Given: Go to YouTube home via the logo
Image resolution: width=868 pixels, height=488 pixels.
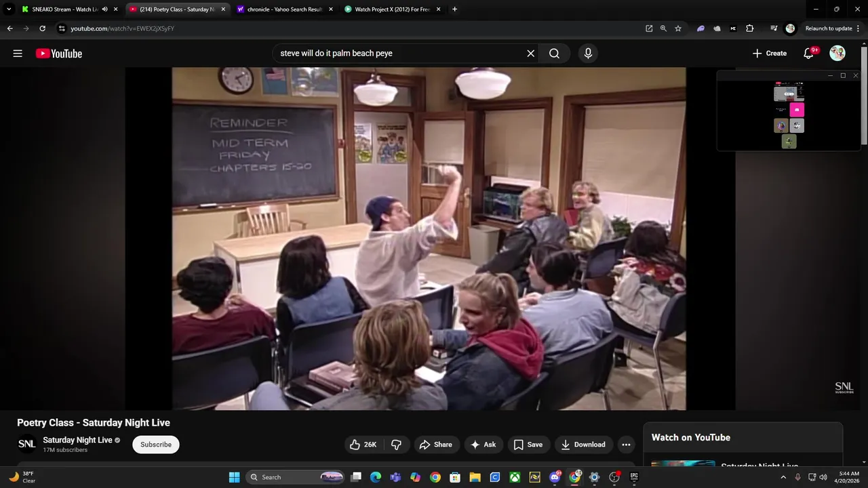Looking at the screenshot, I should 59,54.
